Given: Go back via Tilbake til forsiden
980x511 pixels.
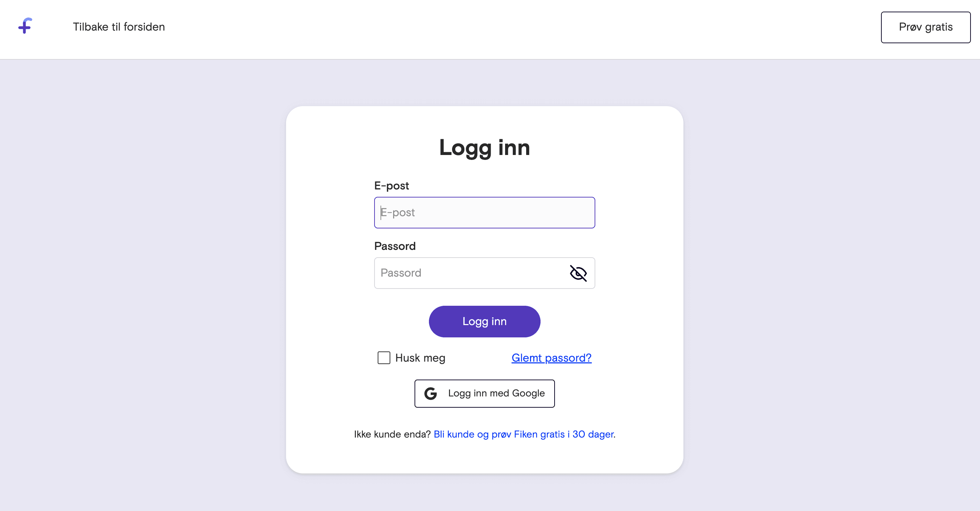Looking at the screenshot, I should tap(119, 27).
